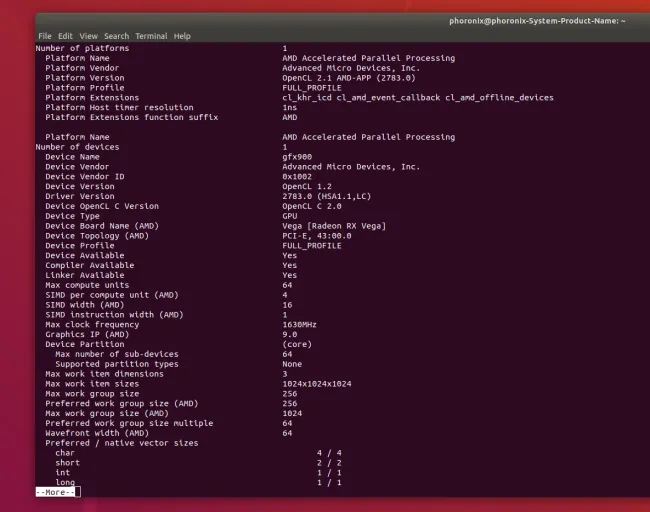Click the 'cl_khr_icd' platform extensions text
This screenshot has width=650, height=512.
[x=306, y=98]
